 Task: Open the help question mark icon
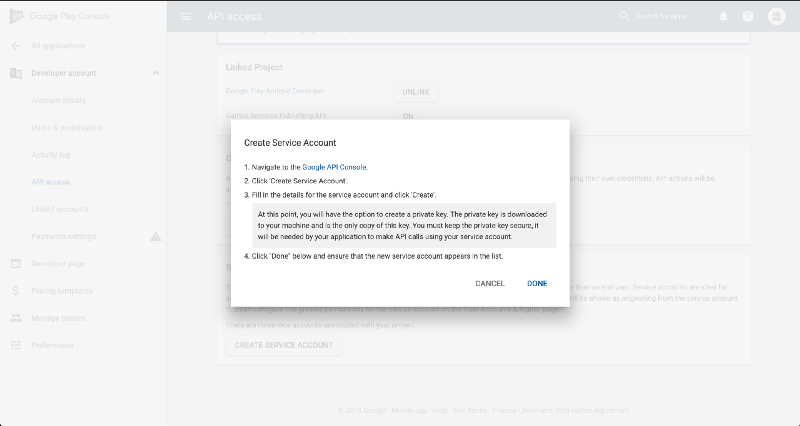pos(748,16)
